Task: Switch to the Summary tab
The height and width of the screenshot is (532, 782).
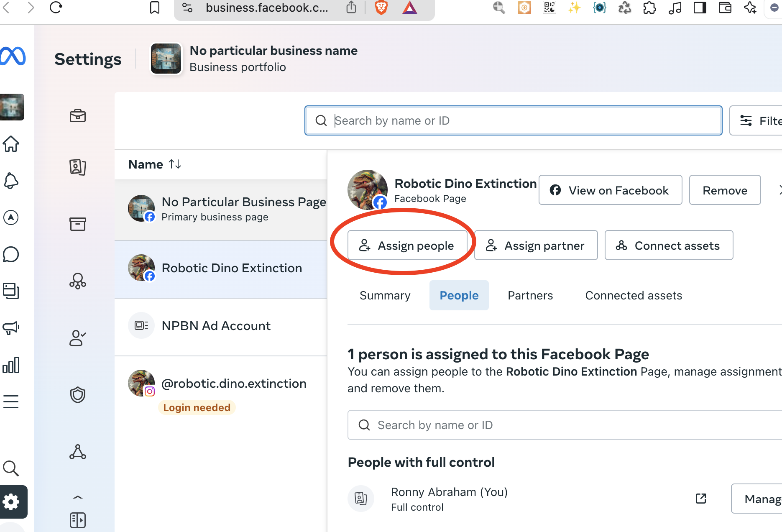Action: pos(385,295)
